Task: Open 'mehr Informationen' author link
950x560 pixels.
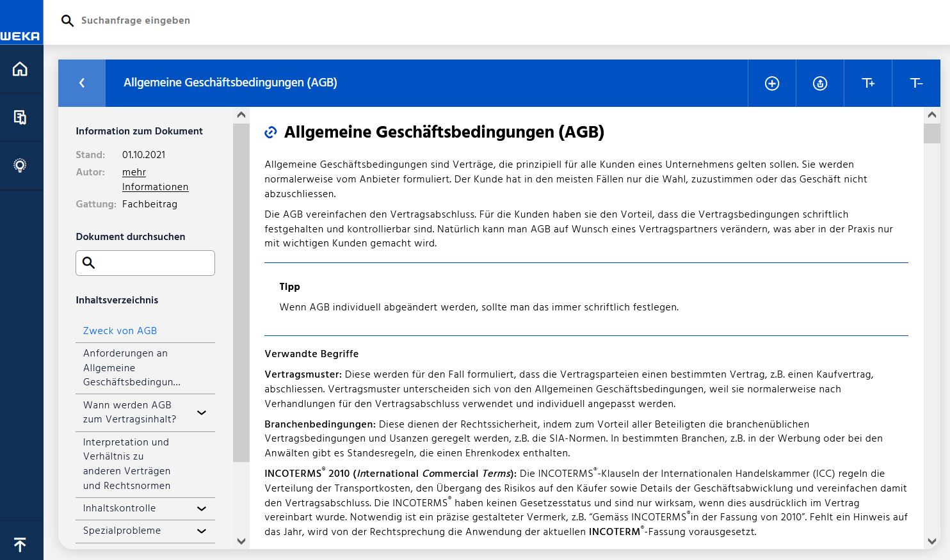Action: click(155, 180)
